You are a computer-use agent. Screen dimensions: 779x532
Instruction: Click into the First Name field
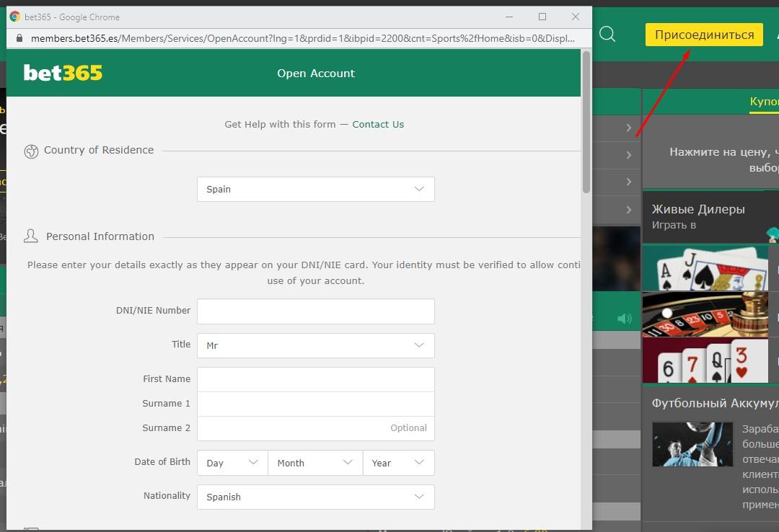[315, 379]
